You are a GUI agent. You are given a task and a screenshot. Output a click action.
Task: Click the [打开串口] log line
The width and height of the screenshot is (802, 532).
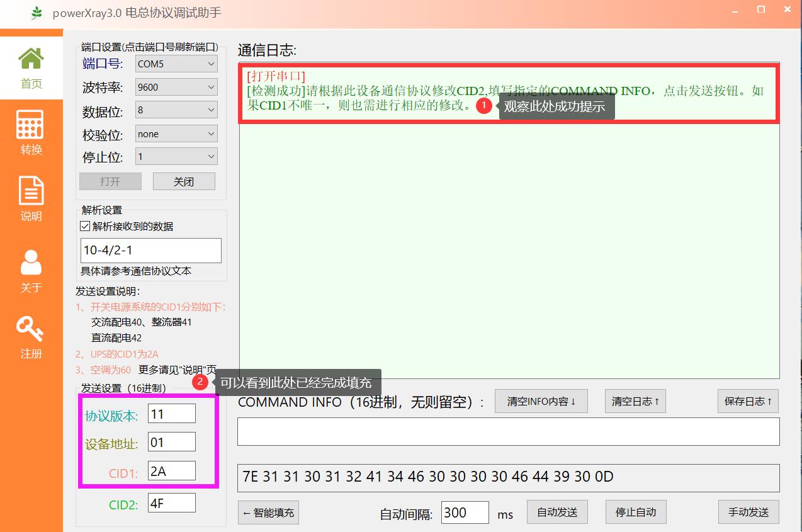(276, 76)
